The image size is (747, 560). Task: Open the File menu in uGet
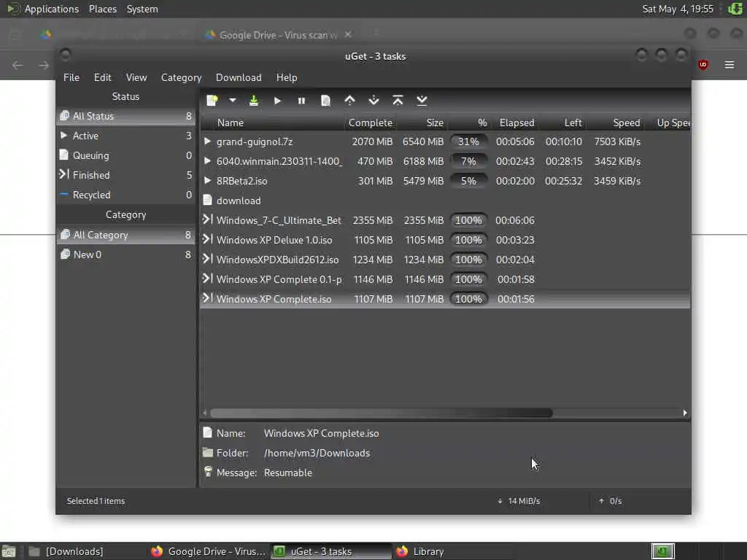click(71, 77)
